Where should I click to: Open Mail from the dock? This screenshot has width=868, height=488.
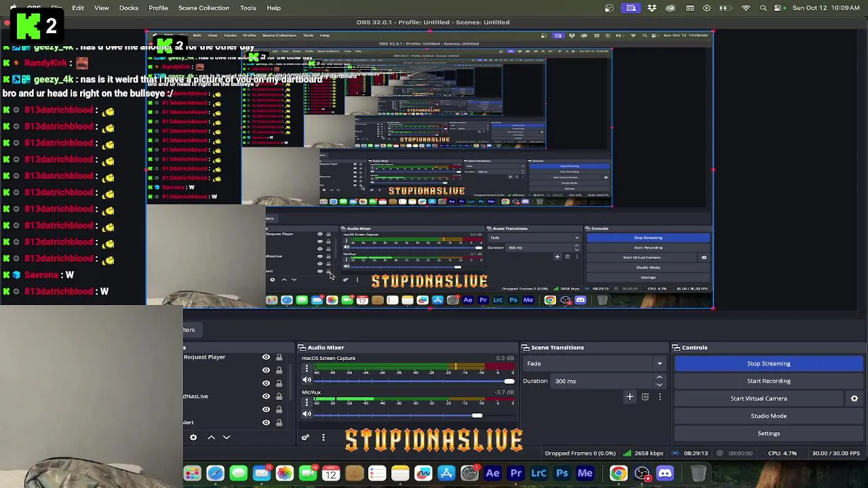(x=261, y=474)
